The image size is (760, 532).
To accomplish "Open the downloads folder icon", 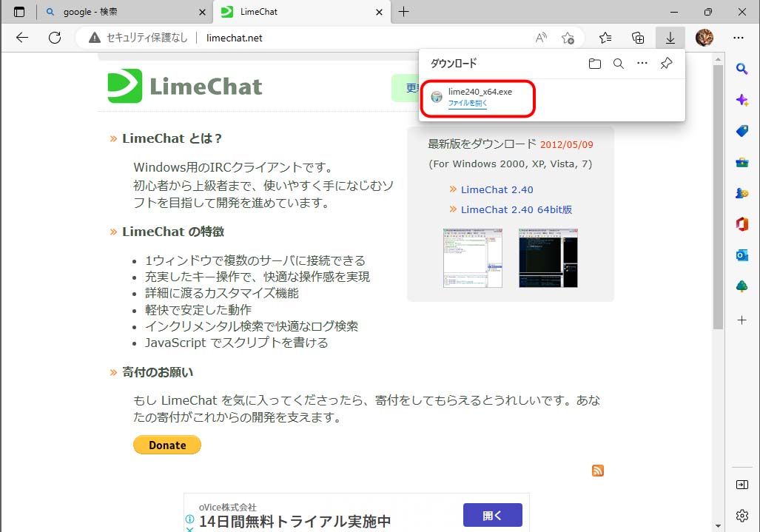I will [595, 63].
